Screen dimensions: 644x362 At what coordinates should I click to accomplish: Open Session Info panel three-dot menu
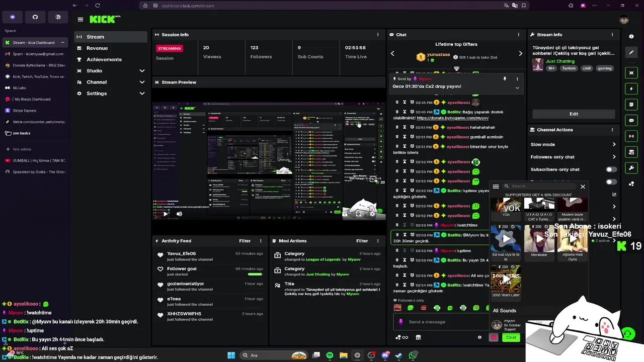[378, 35]
